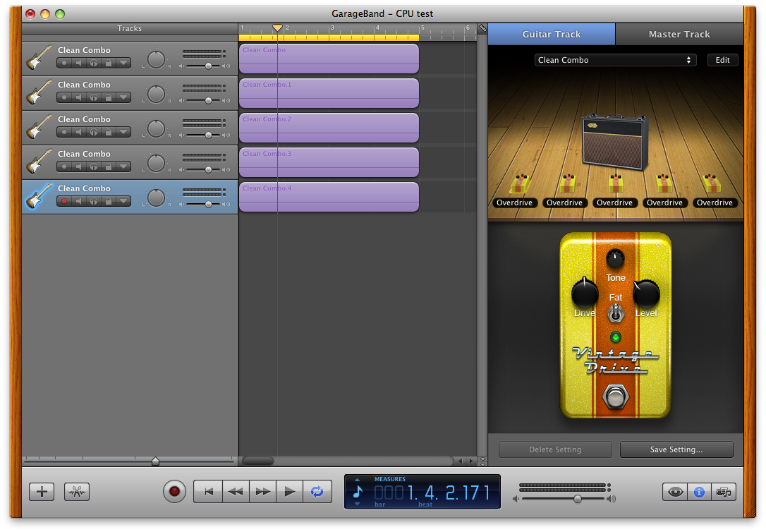Adjust volume slider of the highlighted blue track

[209, 204]
